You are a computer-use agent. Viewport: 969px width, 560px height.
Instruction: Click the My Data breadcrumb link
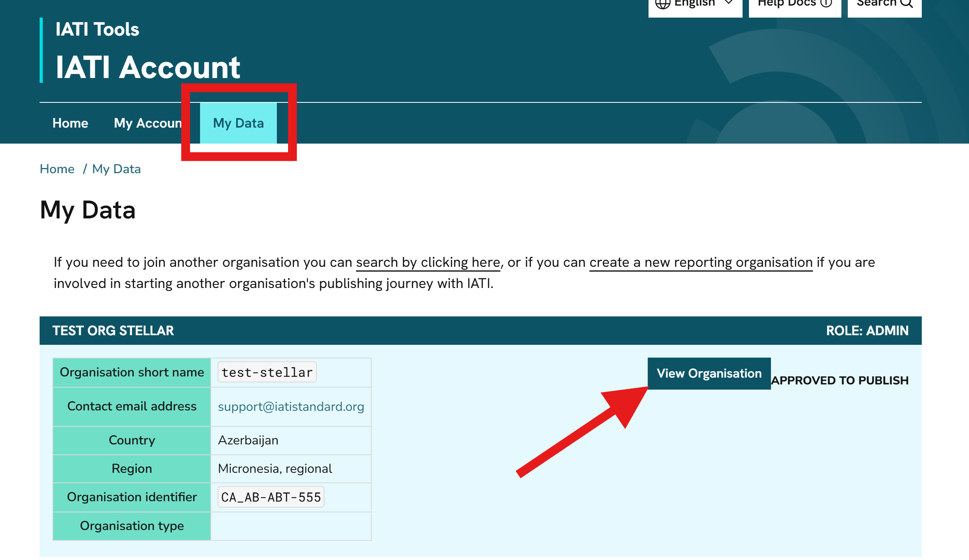click(116, 169)
